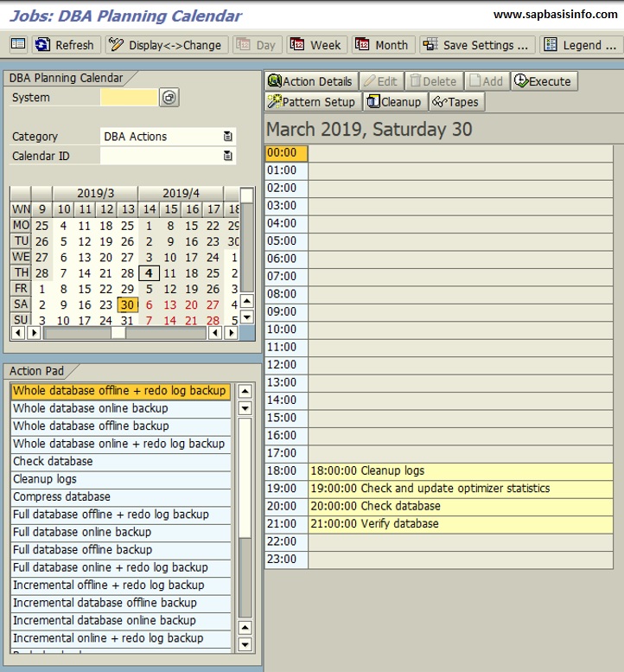Open Pattern Setup
Viewport: 624px width, 672px height.
pos(311,102)
